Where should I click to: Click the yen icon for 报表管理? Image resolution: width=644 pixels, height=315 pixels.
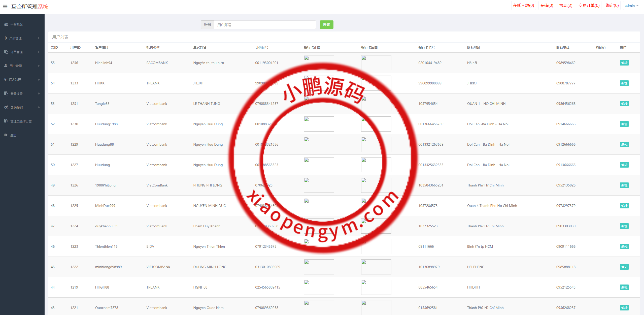point(6,80)
